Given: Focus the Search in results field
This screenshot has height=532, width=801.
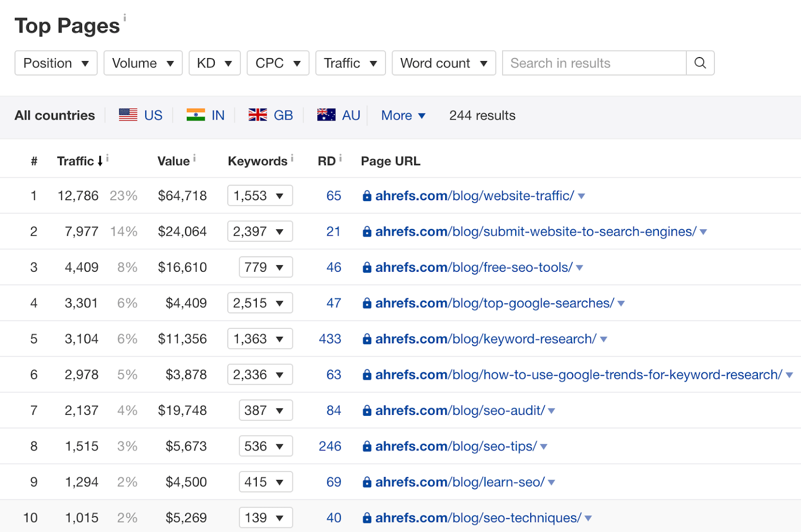Looking at the screenshot, I should (x=594, y=63).
